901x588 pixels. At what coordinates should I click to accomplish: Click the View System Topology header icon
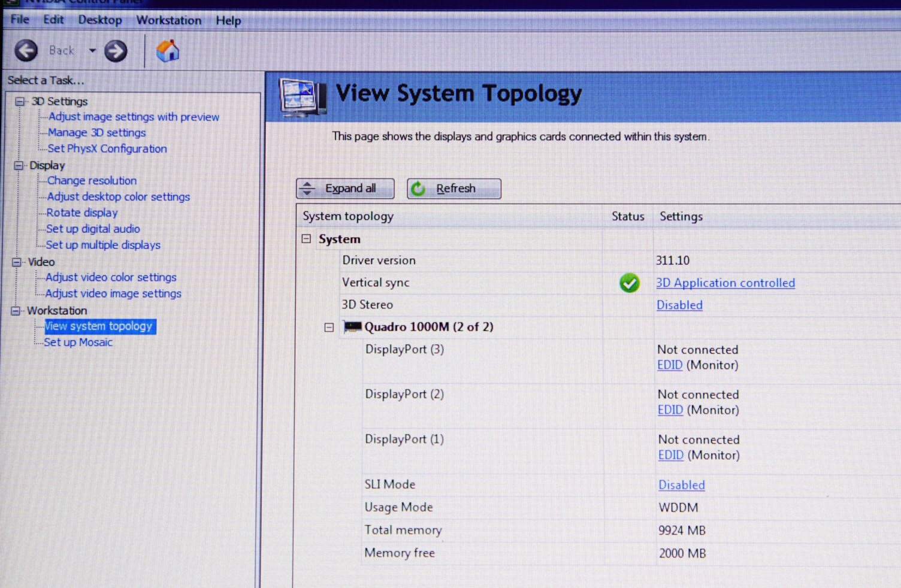point(303,96)
